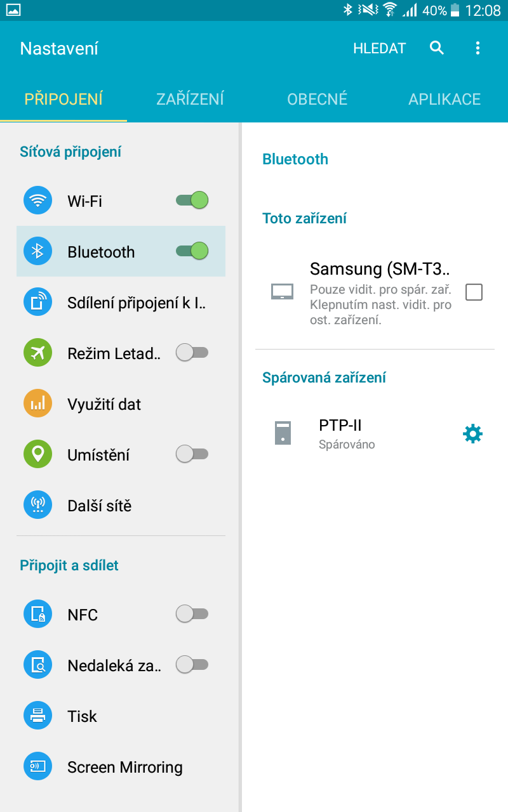Open the APLIKACE tab
The image size is (508, 812).
444,99
